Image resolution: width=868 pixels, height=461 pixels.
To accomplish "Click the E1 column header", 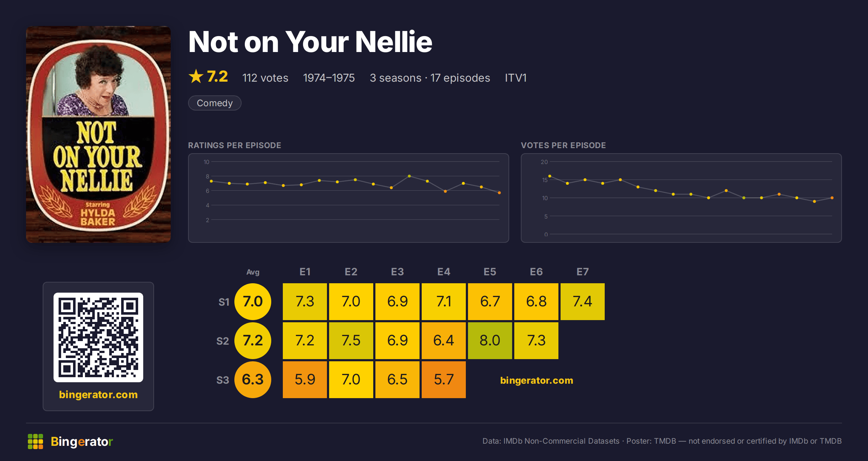I will 305,272.
